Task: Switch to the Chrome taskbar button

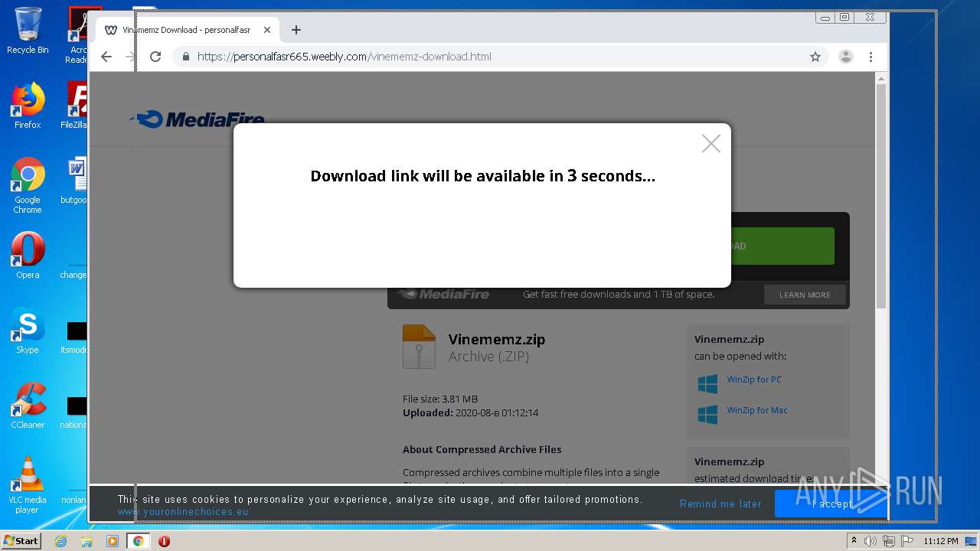Action: [x=139, y=541]
